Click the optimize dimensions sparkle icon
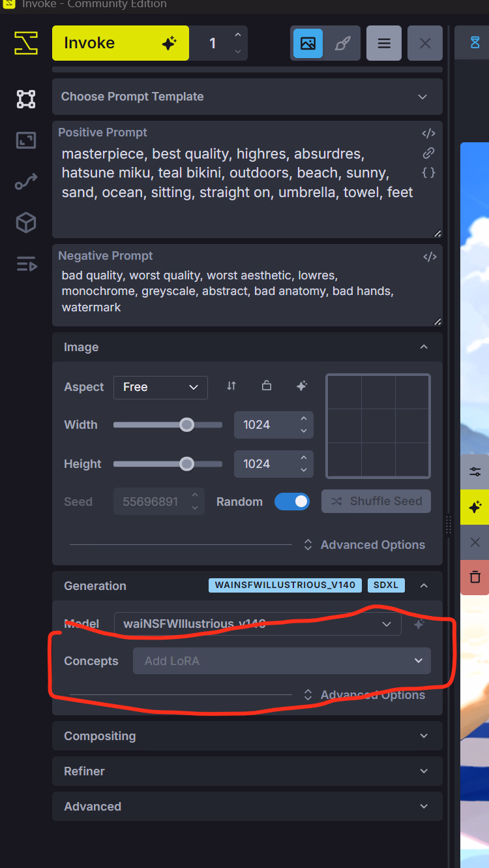 click(x=301, y=386)
